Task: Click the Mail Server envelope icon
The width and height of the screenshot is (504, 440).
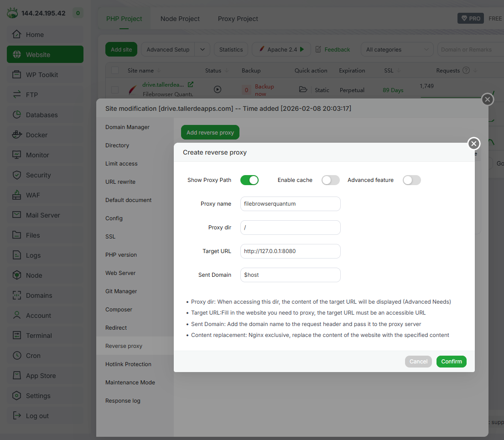Action: tap(17, 215)
